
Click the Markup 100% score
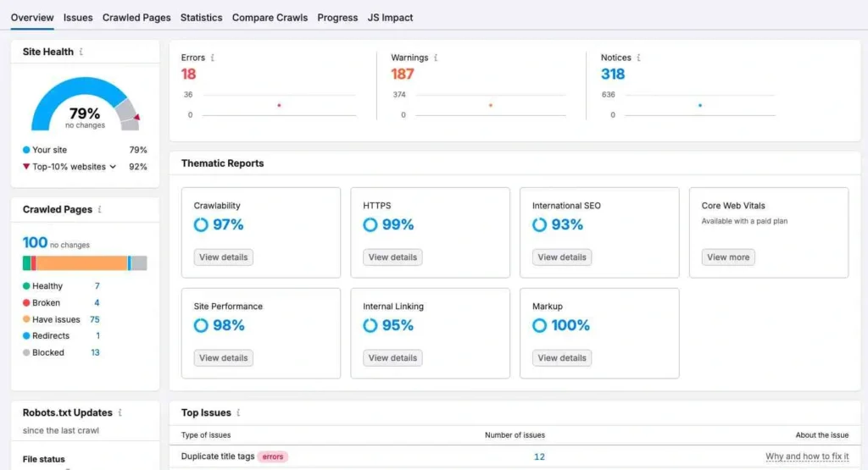570,325
